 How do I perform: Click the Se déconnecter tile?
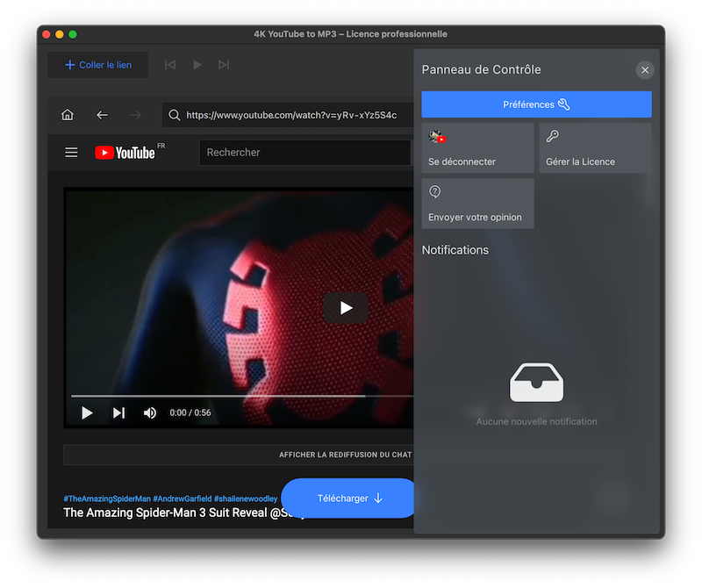(x=477, y=147)
